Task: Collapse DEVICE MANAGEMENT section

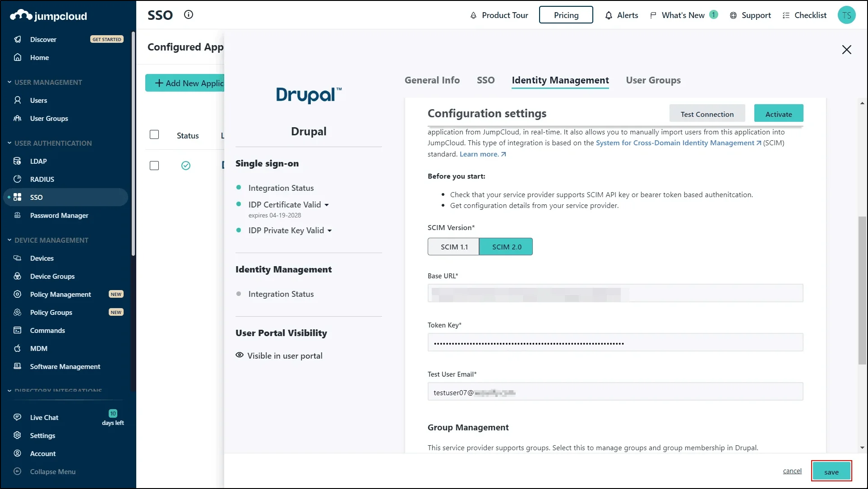Action: (x=9, y=240)
